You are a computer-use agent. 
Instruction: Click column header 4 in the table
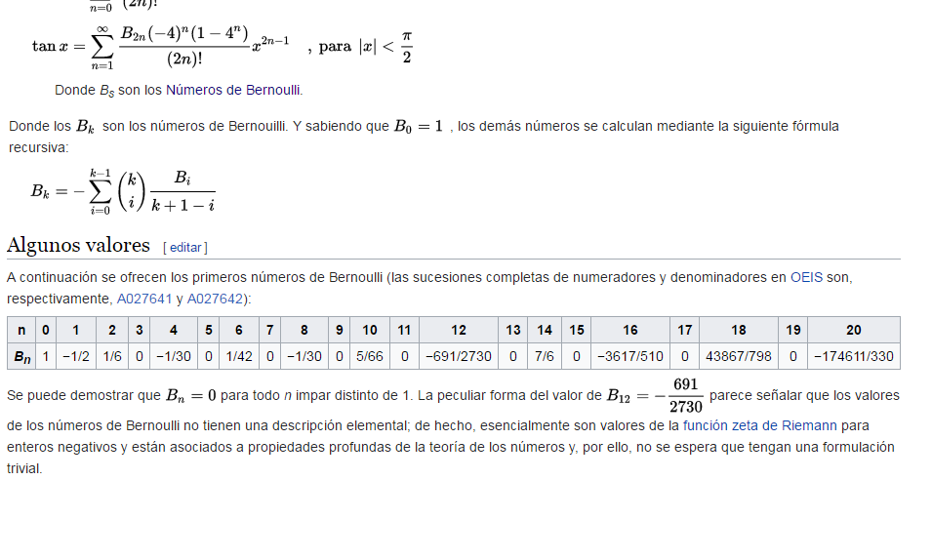174,330
